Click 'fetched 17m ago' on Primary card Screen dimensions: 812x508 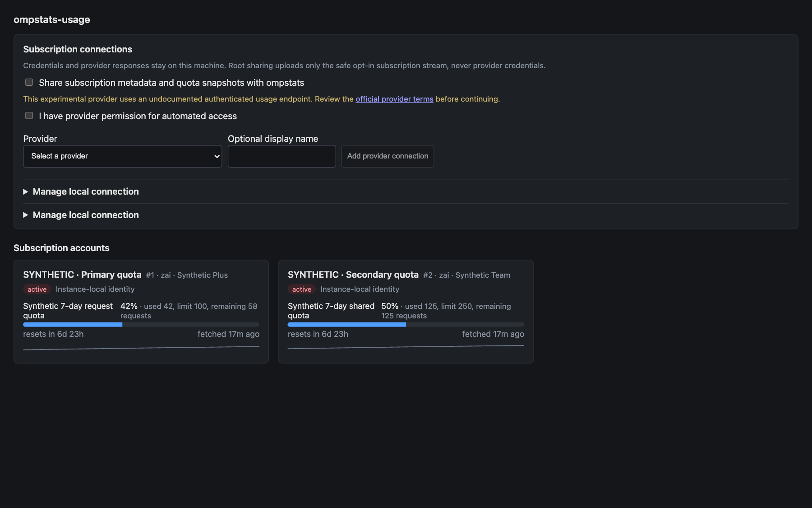(x=228, y=334)
